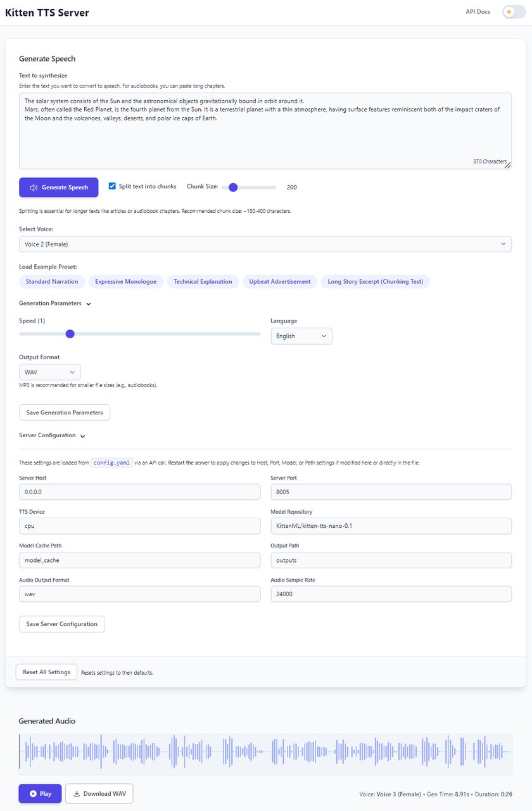Click the sun icon in the theme switch
Screen dimensions: 532x811
509,11
